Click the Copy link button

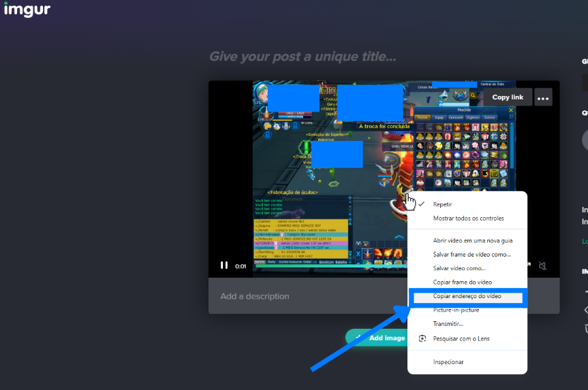point(508,97)
